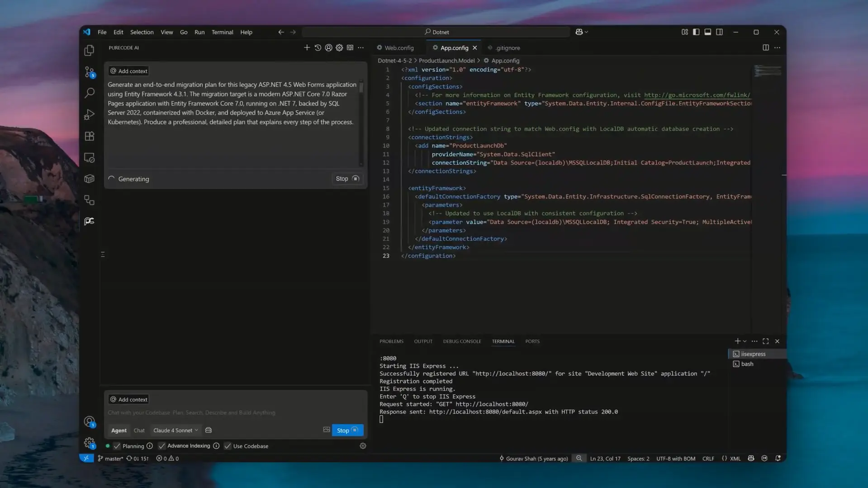Open the Source Control view
The image size is (868, 488).
click(x=89, y=72)
